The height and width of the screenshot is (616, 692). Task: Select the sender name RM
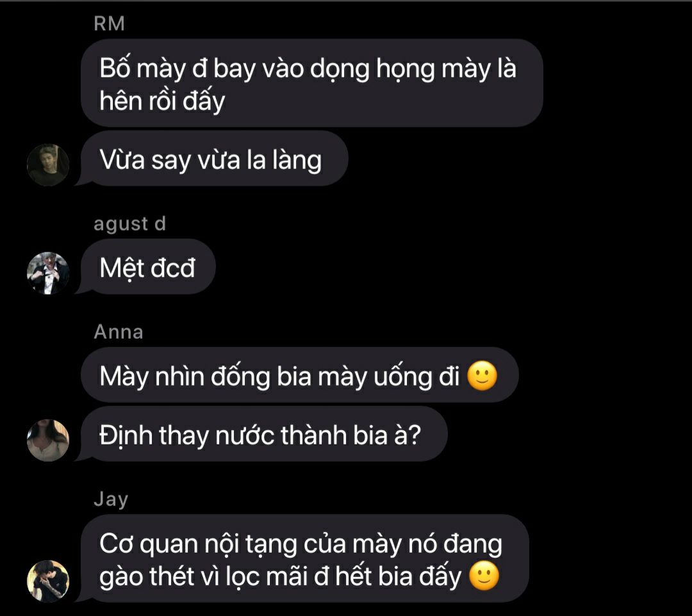[x=109, y=23]
